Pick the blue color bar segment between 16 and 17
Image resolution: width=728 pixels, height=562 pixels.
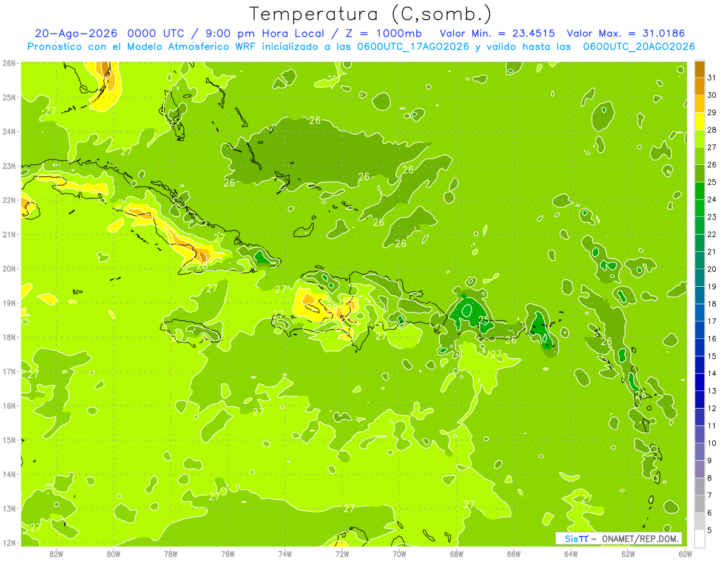coord(699,330)
